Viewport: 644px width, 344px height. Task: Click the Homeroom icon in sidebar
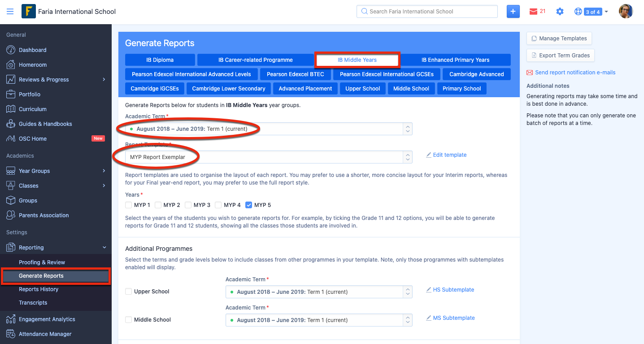pyautogui.click(x=11, y=65)
